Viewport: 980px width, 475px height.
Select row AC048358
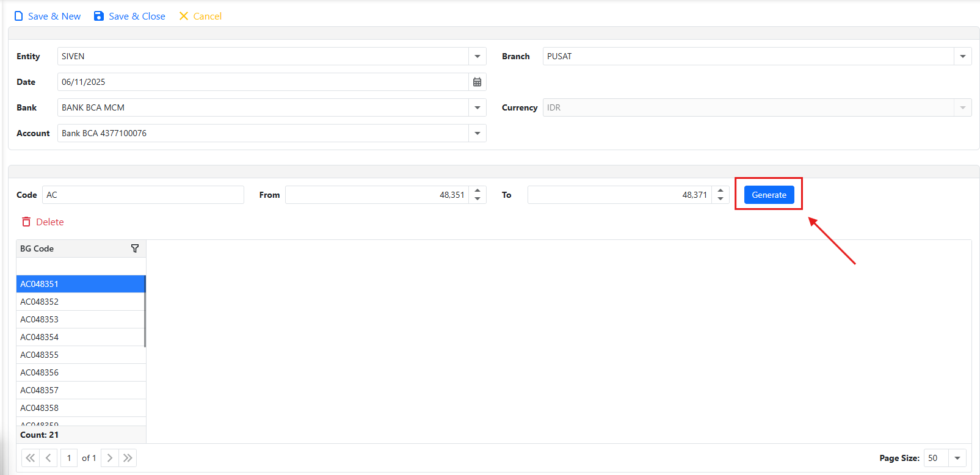[x=81, y=408]
